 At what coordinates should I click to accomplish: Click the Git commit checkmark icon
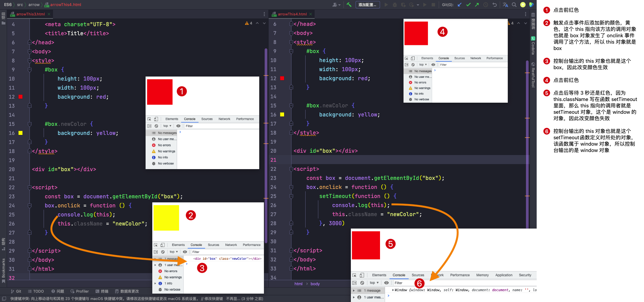coord(468,5)
